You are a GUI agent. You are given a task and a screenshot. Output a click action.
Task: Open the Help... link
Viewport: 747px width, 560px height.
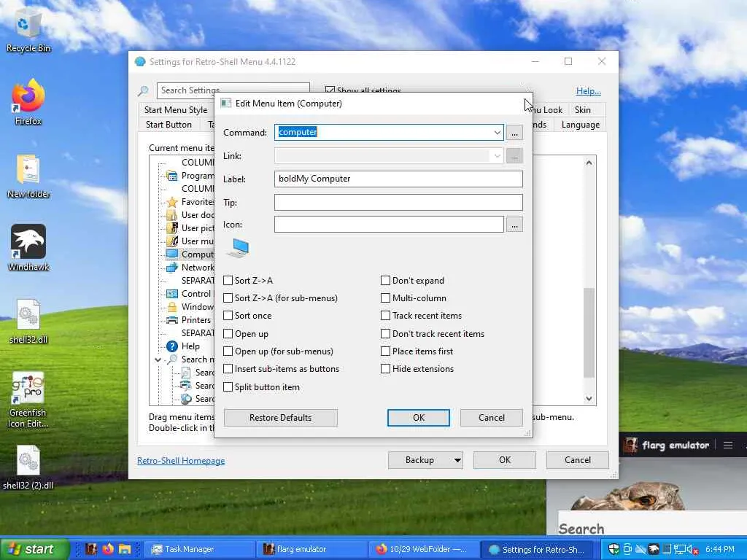[x=589, y=91]
